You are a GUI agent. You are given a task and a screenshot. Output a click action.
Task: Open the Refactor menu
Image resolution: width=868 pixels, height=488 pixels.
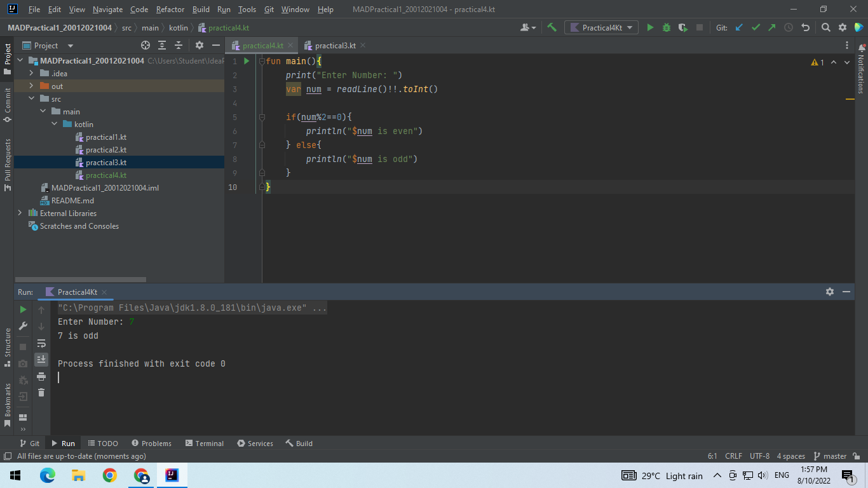[170, 10]
